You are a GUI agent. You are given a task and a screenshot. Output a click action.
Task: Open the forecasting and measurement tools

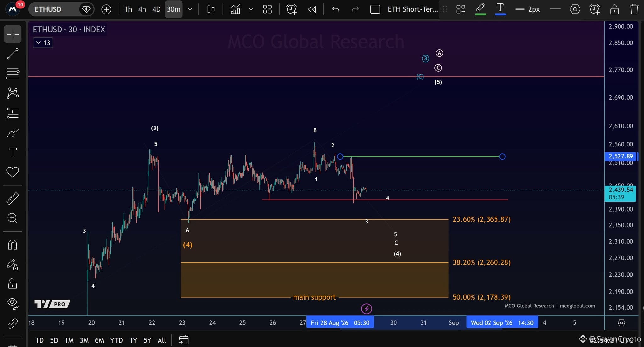13,113
